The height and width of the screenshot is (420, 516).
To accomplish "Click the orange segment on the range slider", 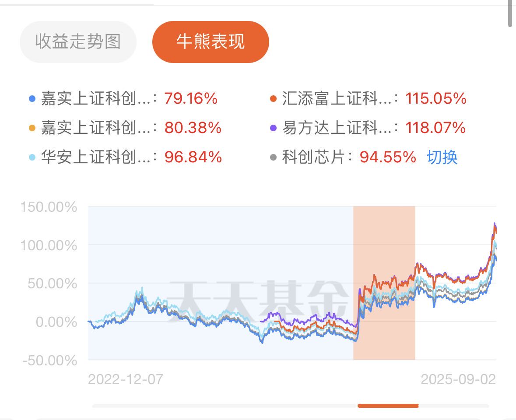I will pyautogui.click(x=388, y=406).
